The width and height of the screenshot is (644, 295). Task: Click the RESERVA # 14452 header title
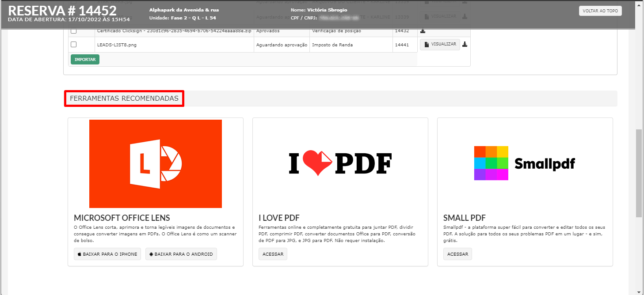click(x=62, y=10)
